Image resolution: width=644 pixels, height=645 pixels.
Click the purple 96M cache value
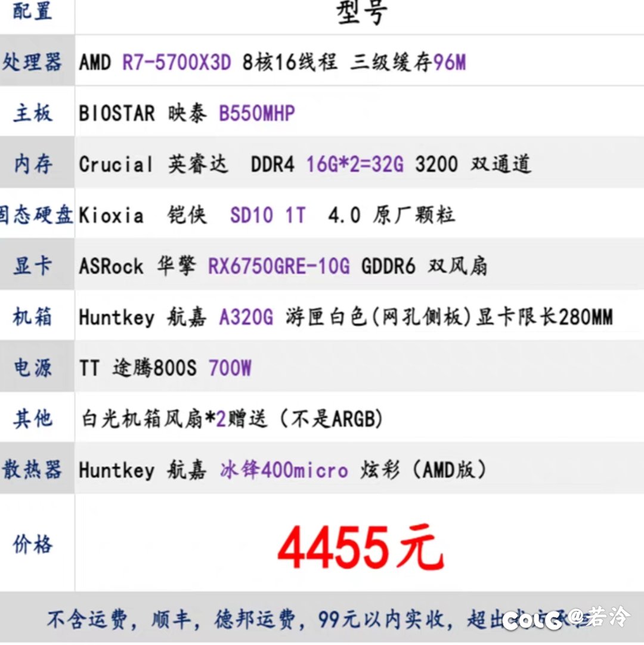450,63
